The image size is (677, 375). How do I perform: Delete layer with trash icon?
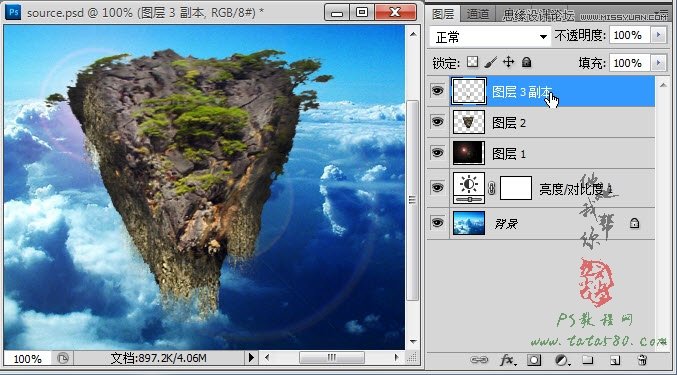(x=642, y=360)
